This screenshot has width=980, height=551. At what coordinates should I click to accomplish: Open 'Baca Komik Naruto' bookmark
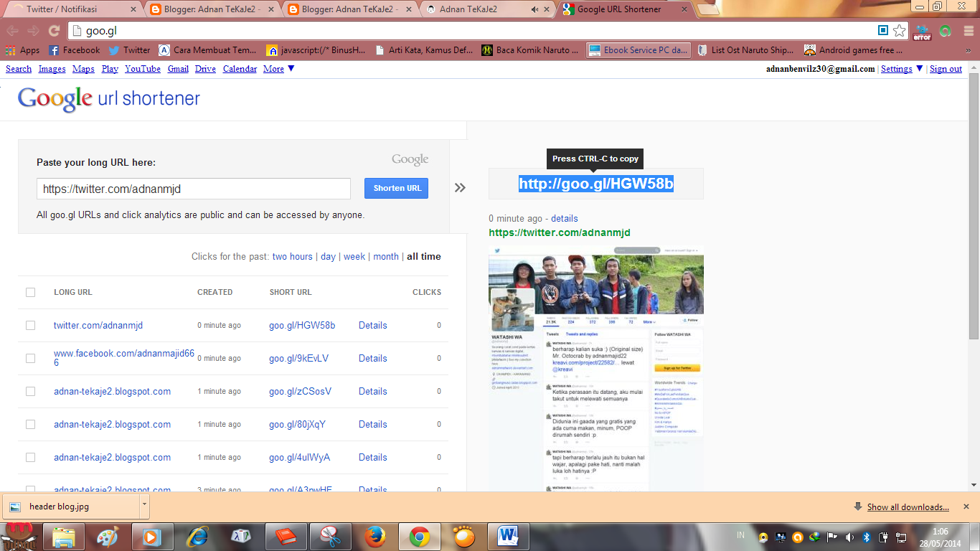[x=530, y=50]
